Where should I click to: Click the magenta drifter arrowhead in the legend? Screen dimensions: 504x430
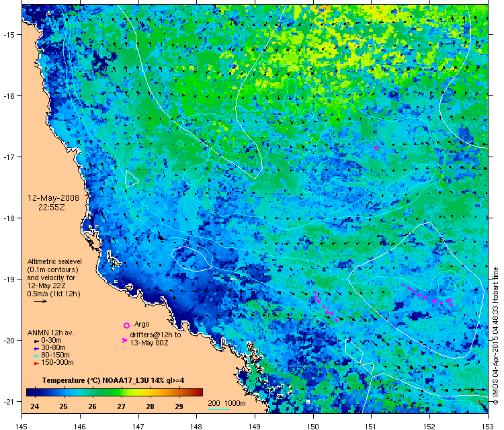coord(124,340)
